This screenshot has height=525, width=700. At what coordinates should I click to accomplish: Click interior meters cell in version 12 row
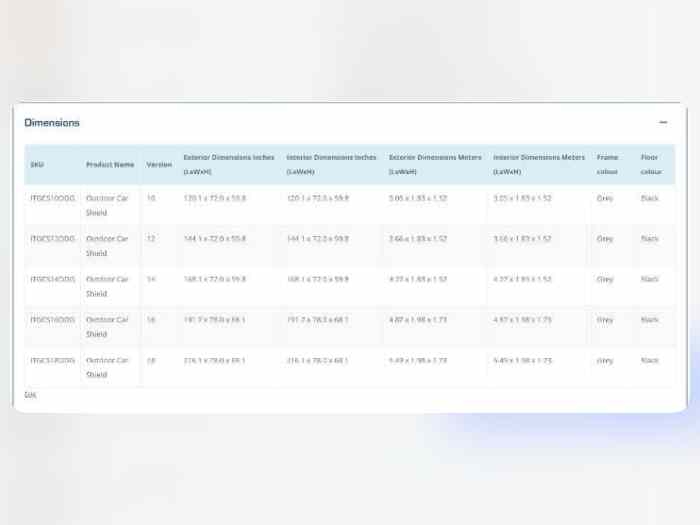click(522, 238)
